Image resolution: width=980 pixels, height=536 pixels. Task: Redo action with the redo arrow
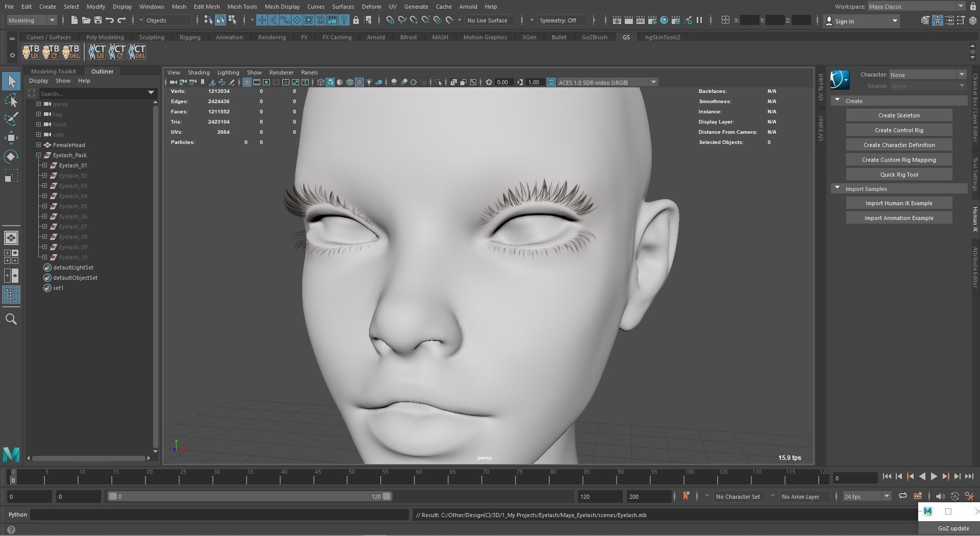coord(121,20)
